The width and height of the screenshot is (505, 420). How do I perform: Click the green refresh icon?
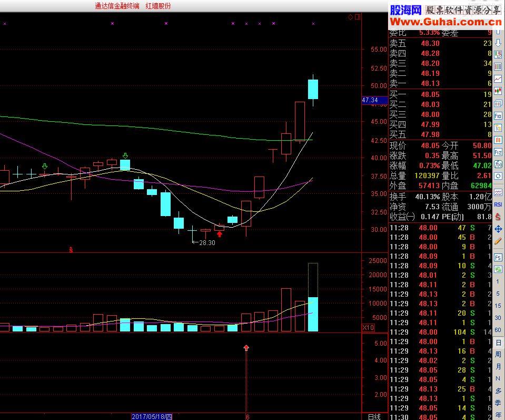[x=498, y=269]
